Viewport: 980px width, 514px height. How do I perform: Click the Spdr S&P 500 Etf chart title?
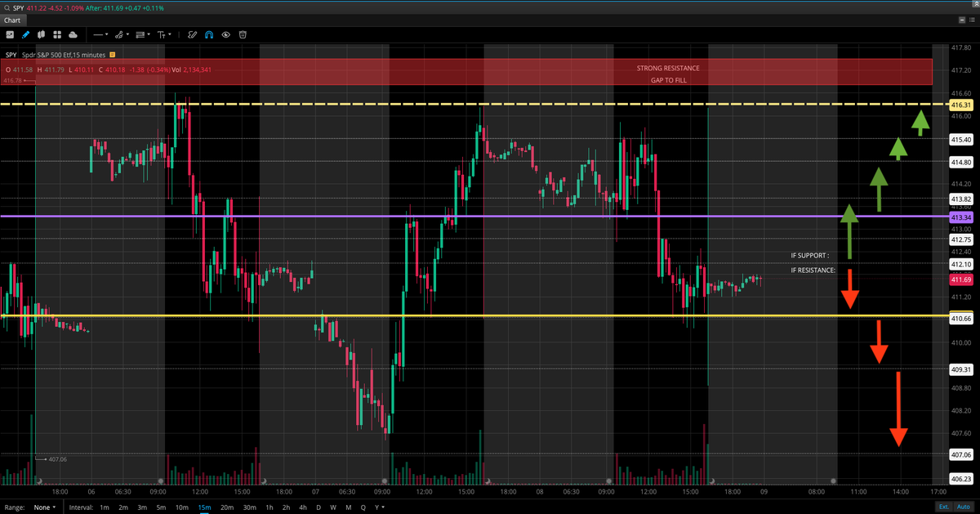(x=64, y=55)
